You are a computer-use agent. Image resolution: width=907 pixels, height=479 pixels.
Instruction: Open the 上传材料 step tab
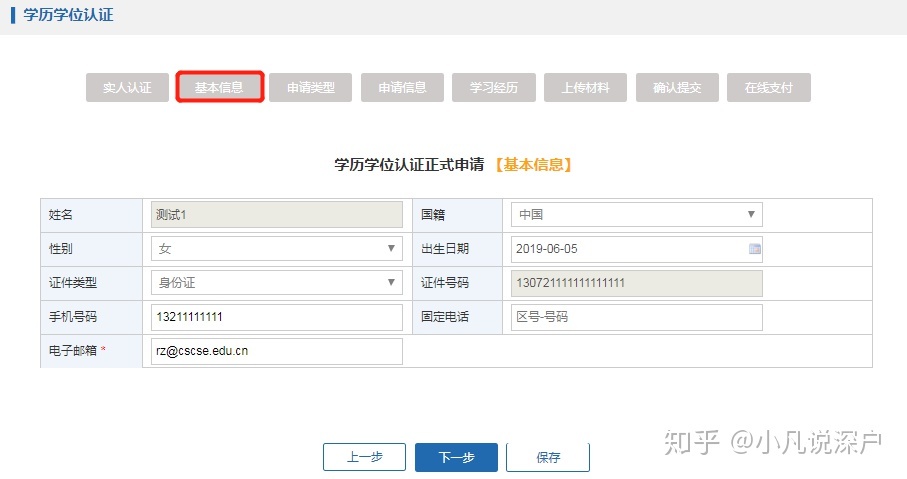585,87
